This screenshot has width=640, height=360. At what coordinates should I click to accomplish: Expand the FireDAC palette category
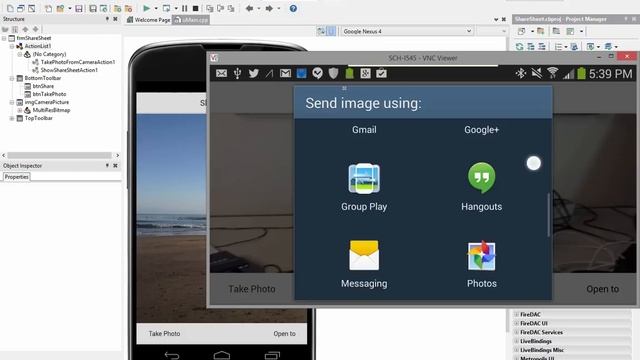(x=516, y=314)
